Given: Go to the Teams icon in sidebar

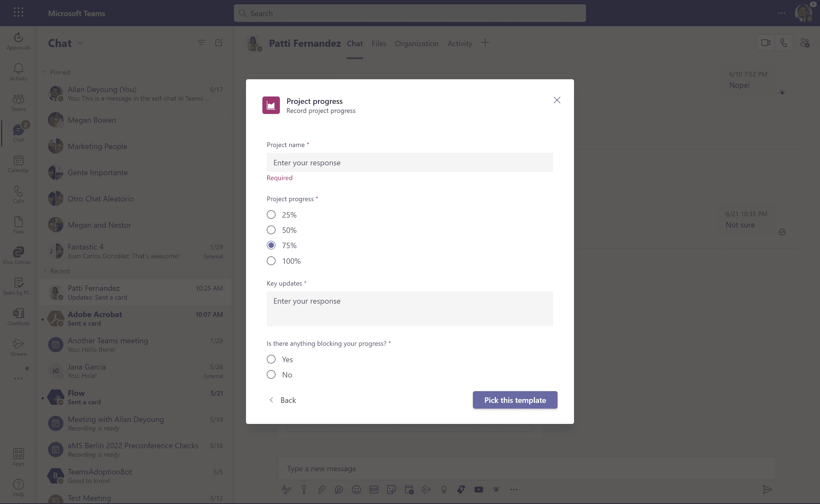Looking at the screenshot, I should (18, 103).
